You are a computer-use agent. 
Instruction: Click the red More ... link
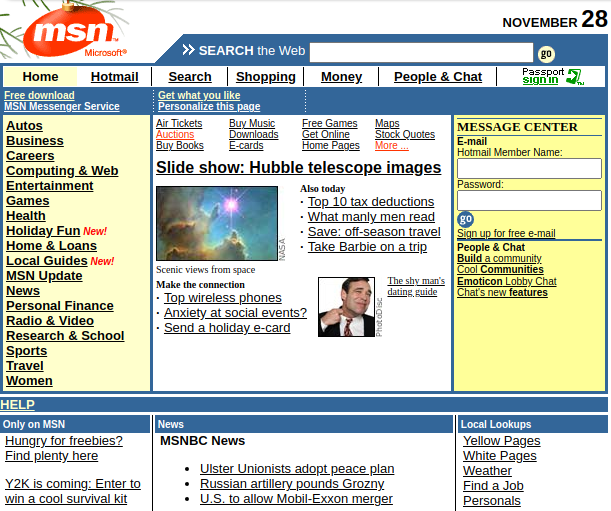(392, 145)
